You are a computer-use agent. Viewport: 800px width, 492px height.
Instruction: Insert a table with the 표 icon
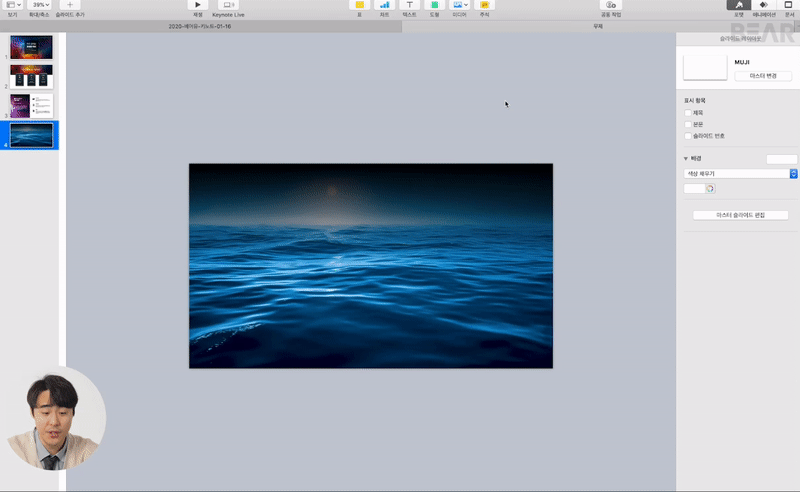pyautogui.click(x=360, y=5)
